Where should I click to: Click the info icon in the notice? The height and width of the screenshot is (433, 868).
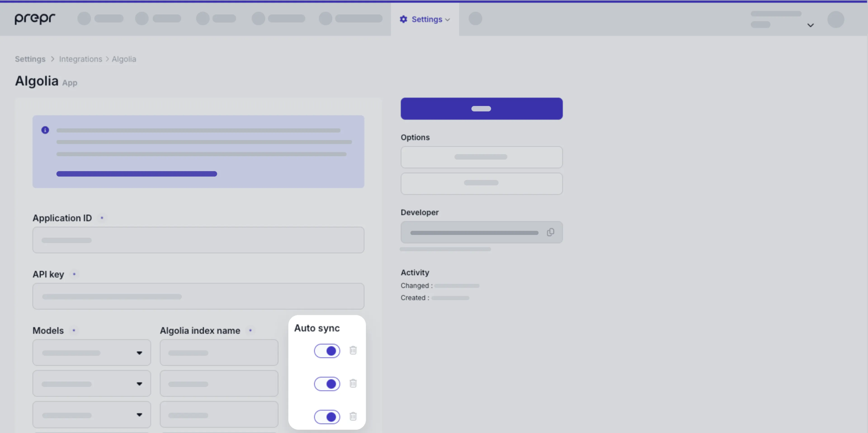point(45,130)
